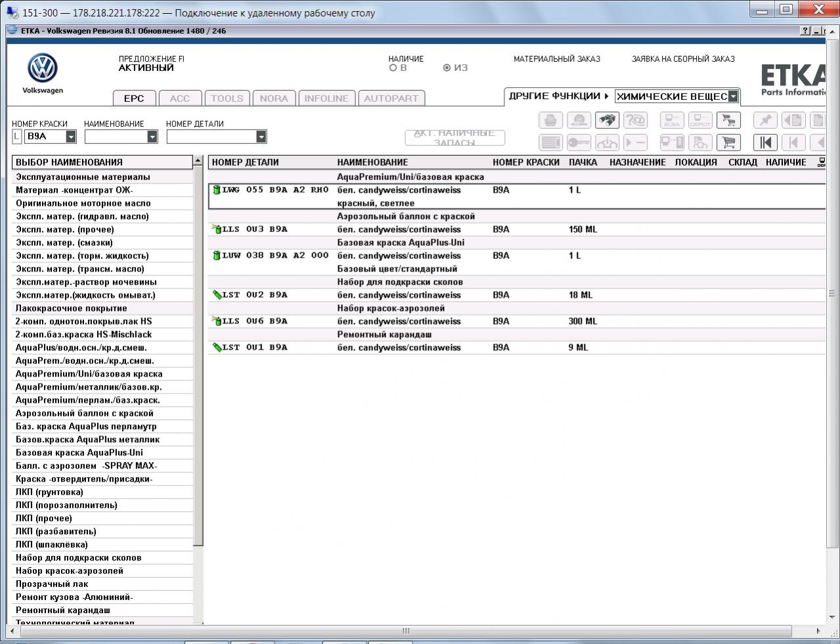
Task: Go to previous record bar-arrow icon
Action: coord(793,142)
